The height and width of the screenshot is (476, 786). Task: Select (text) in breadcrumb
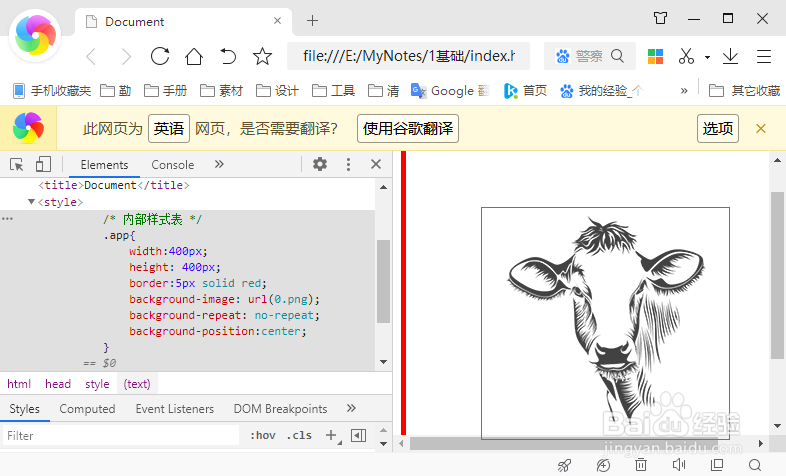[x=137, y=384]
